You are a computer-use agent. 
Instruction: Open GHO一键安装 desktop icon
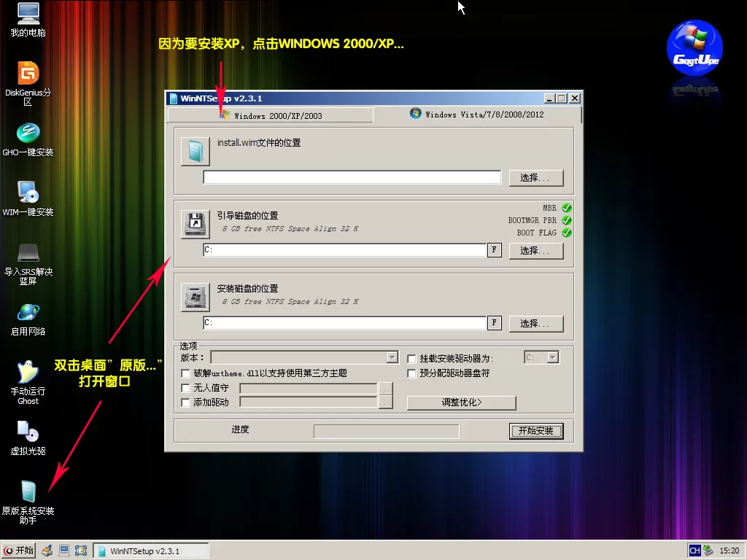point(28,133)
